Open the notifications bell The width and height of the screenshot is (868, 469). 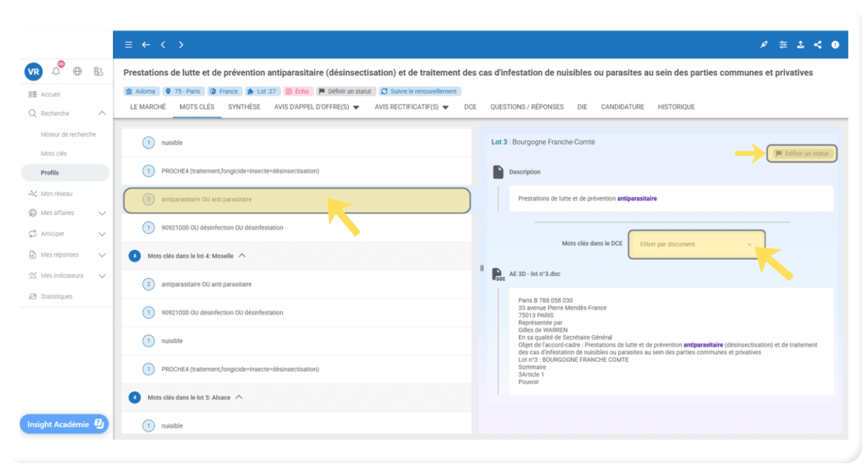pyautogui.click(x=56, y=71)
